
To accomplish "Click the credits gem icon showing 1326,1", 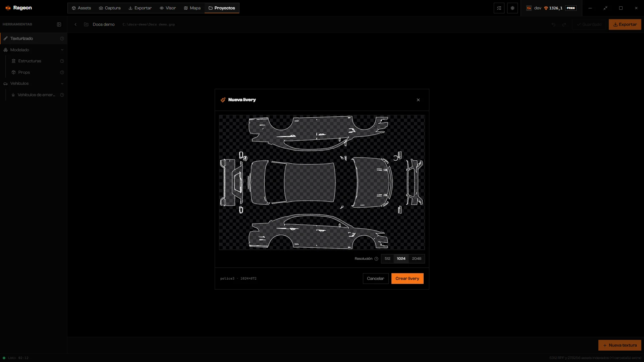I will 546,8.
